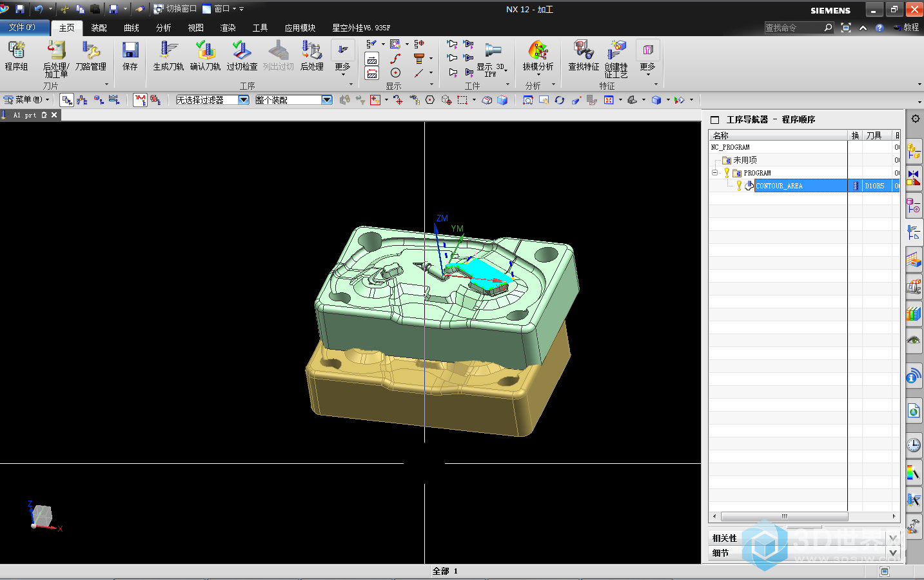Open History clock tab in resource bar
This screenshot has height=580, width=924.
[914, 445]
